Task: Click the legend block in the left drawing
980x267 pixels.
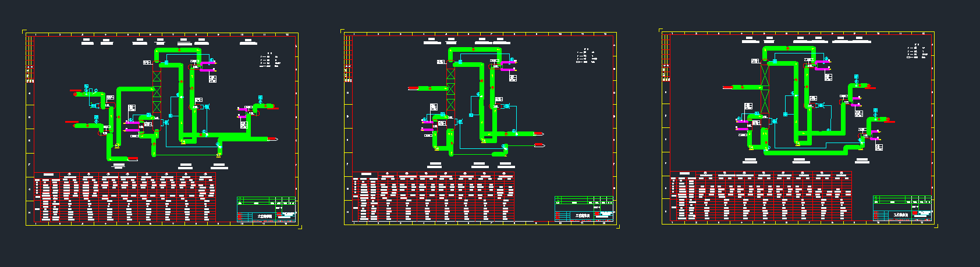Action: point(271,59)
